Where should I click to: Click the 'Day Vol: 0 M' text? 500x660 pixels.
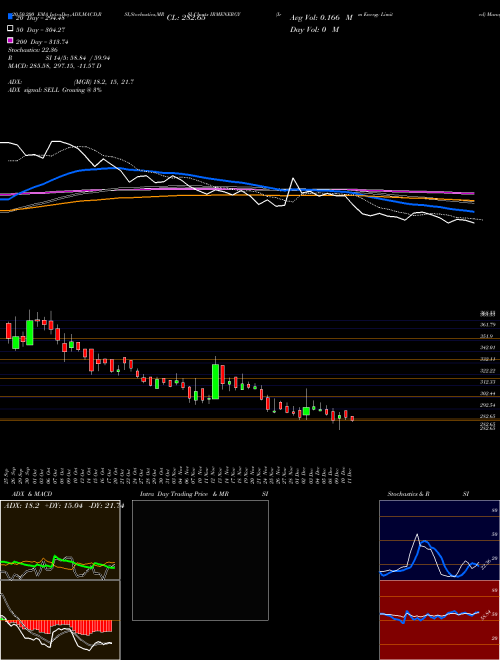[314, 29]
